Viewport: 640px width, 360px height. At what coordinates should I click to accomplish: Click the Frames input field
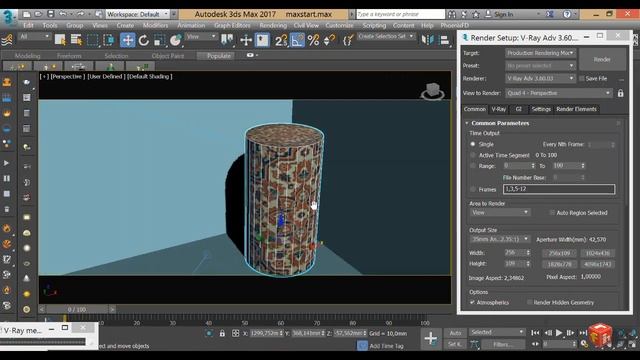[559, 189]
